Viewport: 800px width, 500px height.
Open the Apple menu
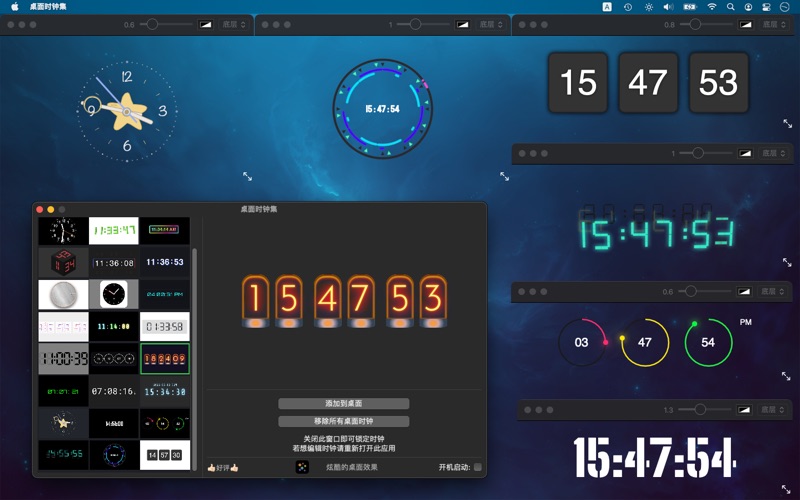pos(15,7)
